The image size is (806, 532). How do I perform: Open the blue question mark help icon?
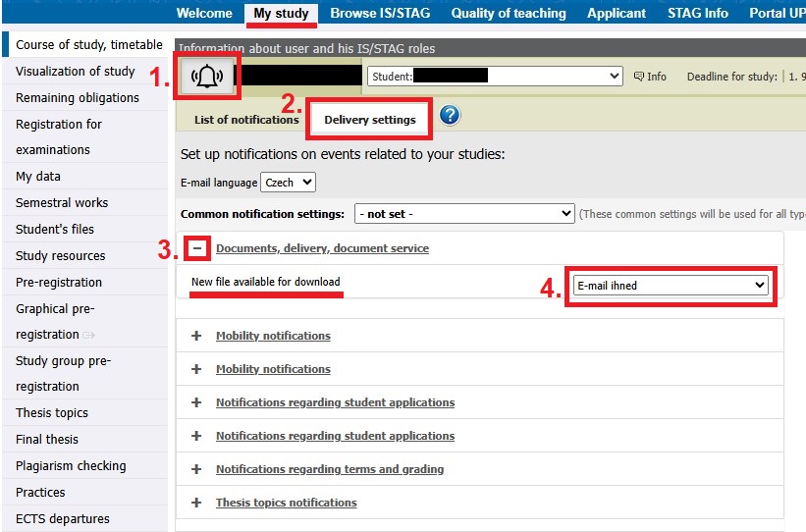451,116
